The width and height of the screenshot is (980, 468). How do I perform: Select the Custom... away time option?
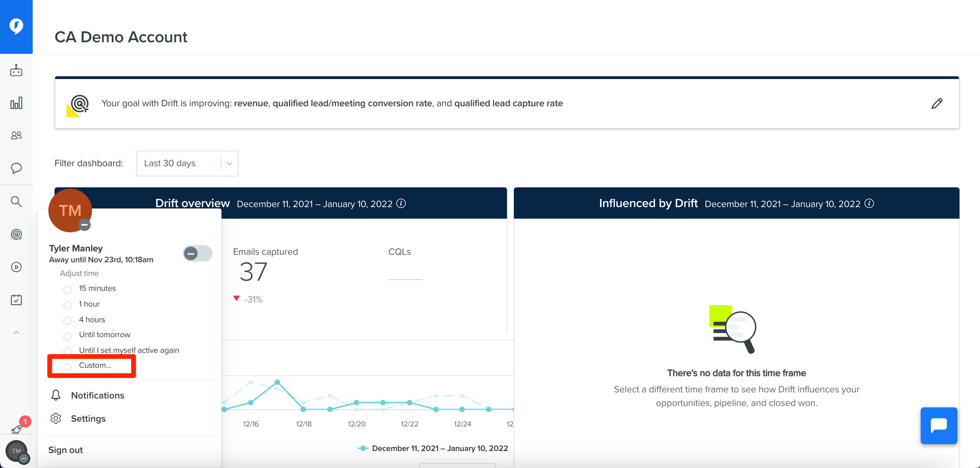pos(67,367)
